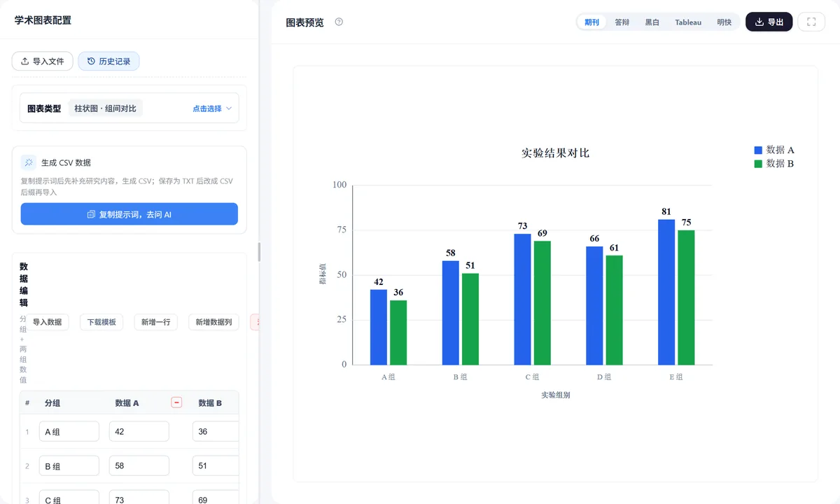Edit row 1 数据 A value 42
Viewport: 840px width, 504px height.
click(x=139, y=432)
